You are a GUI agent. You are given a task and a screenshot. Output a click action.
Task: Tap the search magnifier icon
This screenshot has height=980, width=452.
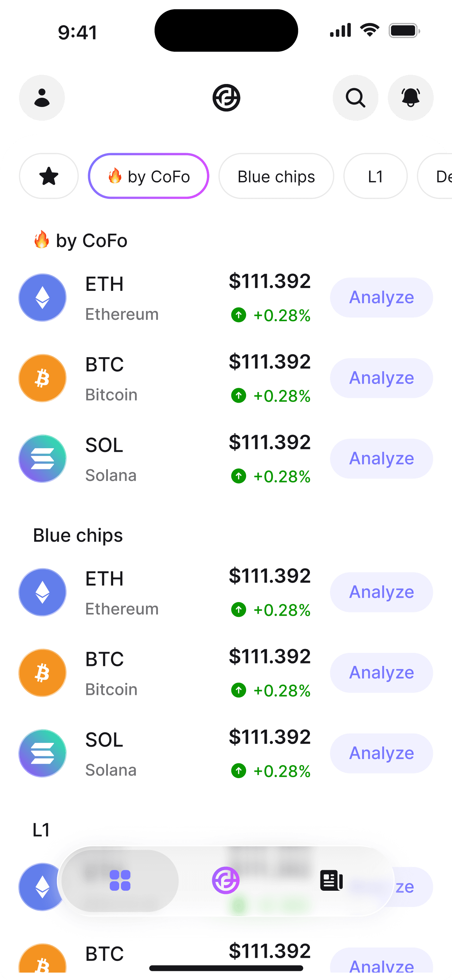(x=355, y=98)
